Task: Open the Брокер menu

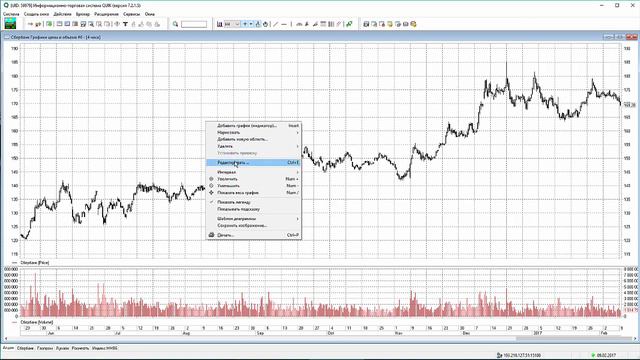Action: tap(83, 14)
